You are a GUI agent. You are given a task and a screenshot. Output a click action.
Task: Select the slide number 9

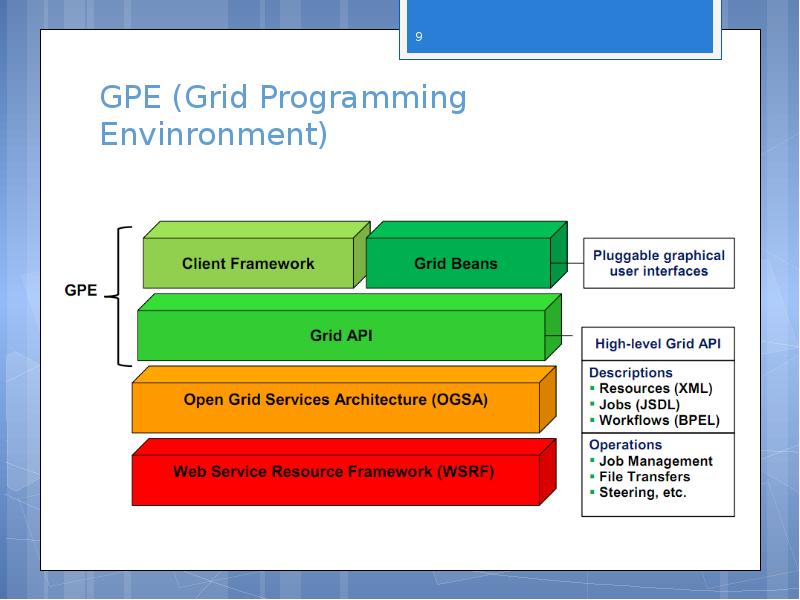(418, 37)
